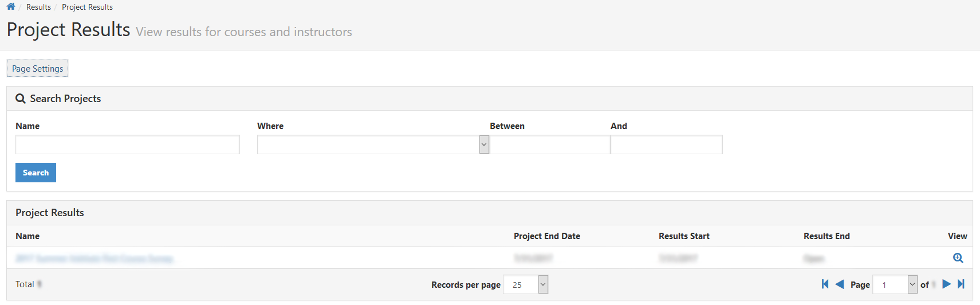
Task: Sort by Results Start column
Action: click(684, 236)
